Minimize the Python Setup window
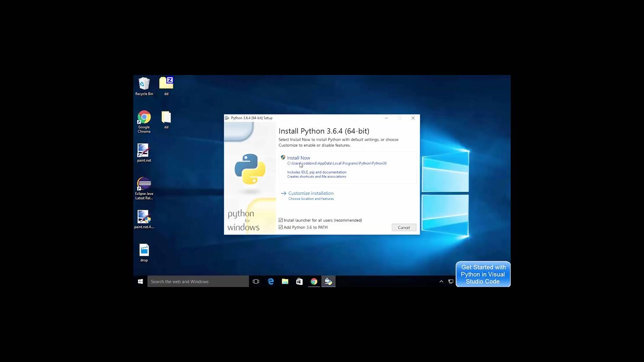The image size is (644, 362). [x=386, y=118]
